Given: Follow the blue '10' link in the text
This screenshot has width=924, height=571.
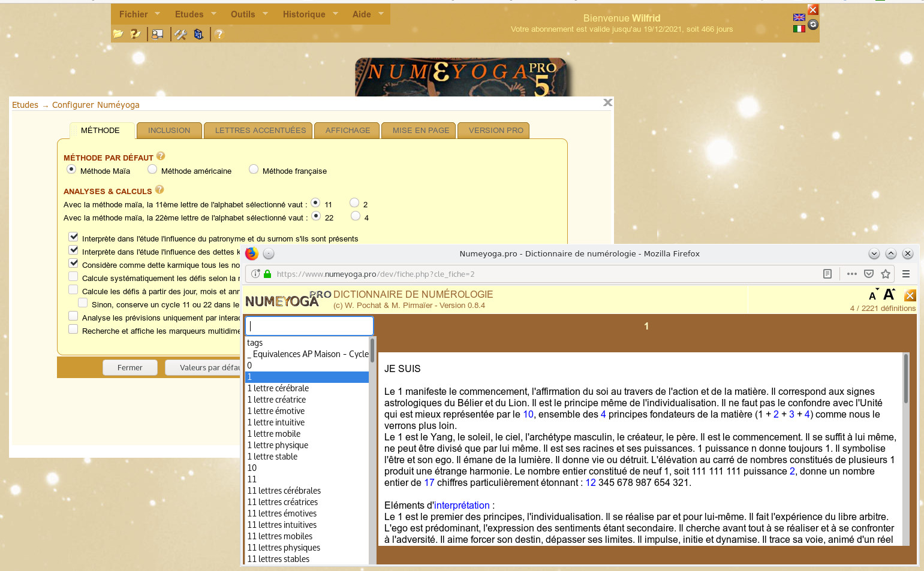Looking at the screenshot, I should [528, 414].
